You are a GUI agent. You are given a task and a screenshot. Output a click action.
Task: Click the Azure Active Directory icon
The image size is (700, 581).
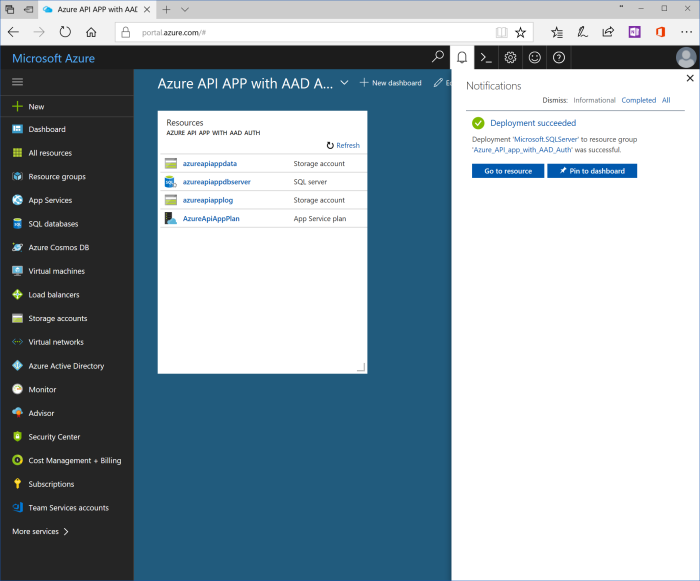[17, 366]
